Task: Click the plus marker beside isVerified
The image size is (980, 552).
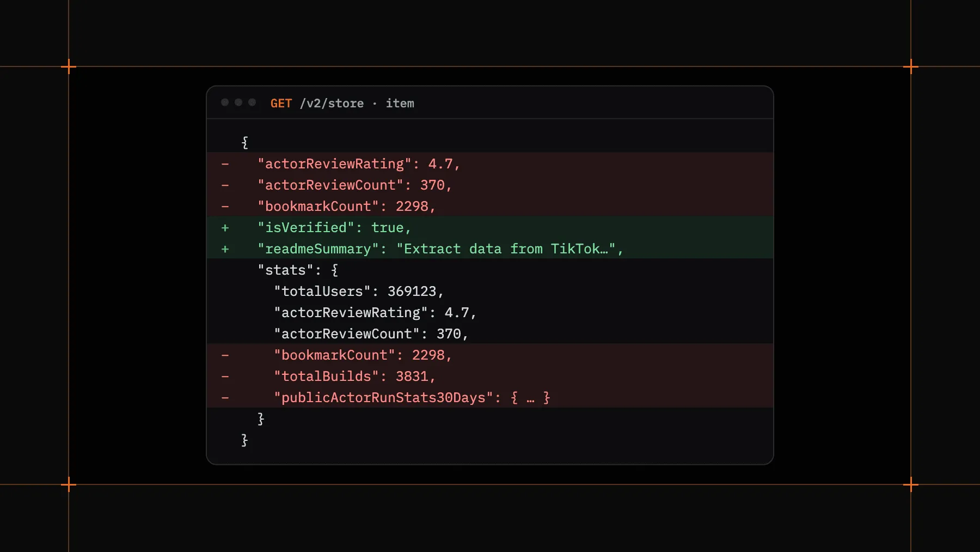Action: [225, 228]
